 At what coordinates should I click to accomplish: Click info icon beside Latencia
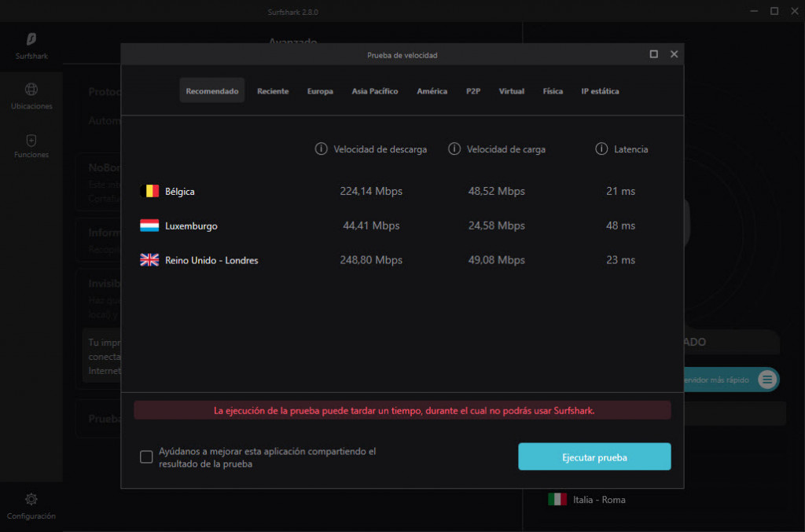point(601,149)
